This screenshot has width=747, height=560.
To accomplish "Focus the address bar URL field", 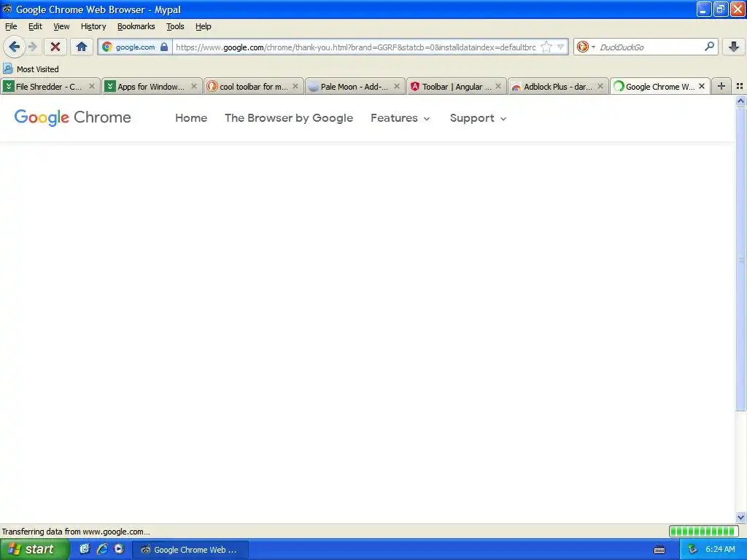I will click(355, 47).
